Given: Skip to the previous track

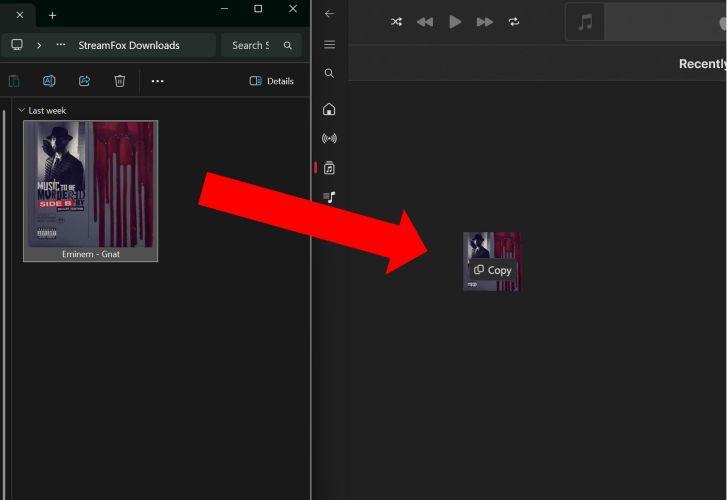Looking at the screenshot, I should pyautogui.click(x=425, y=22).
